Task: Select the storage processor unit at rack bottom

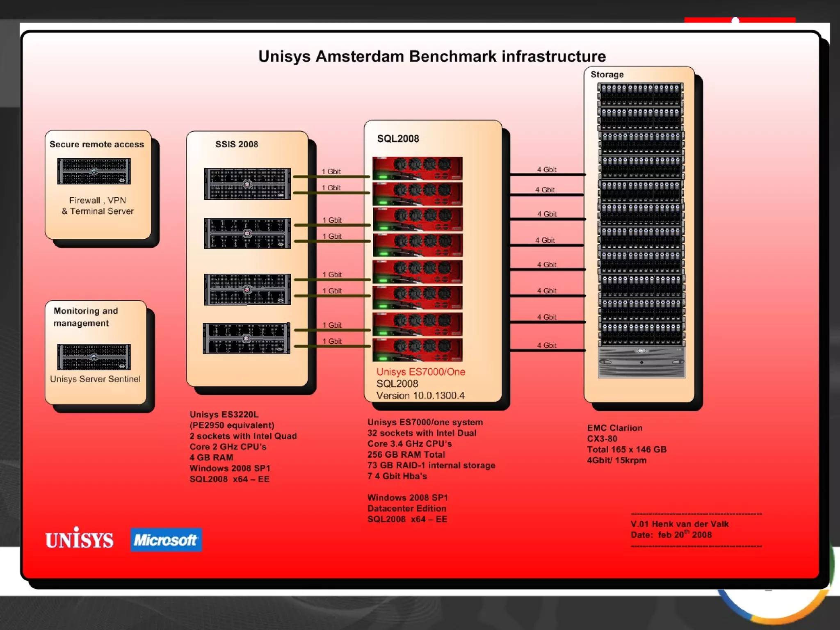Action: 641,362
